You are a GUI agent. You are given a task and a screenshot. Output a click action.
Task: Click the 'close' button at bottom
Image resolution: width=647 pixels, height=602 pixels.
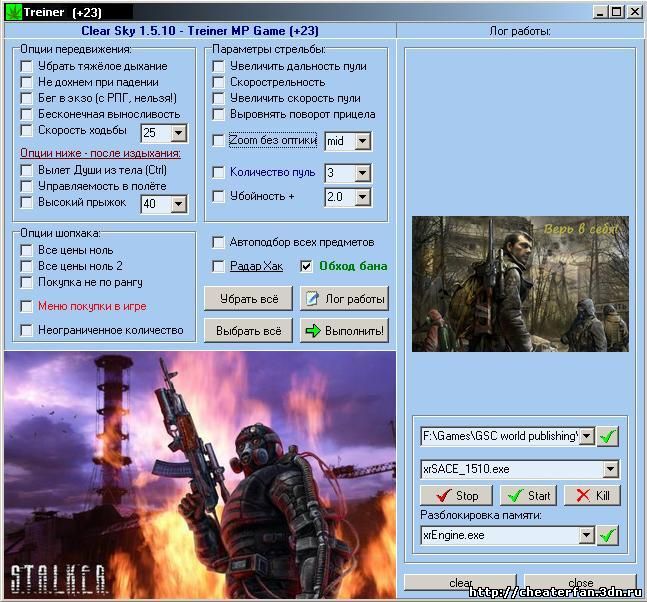[580, 583]
